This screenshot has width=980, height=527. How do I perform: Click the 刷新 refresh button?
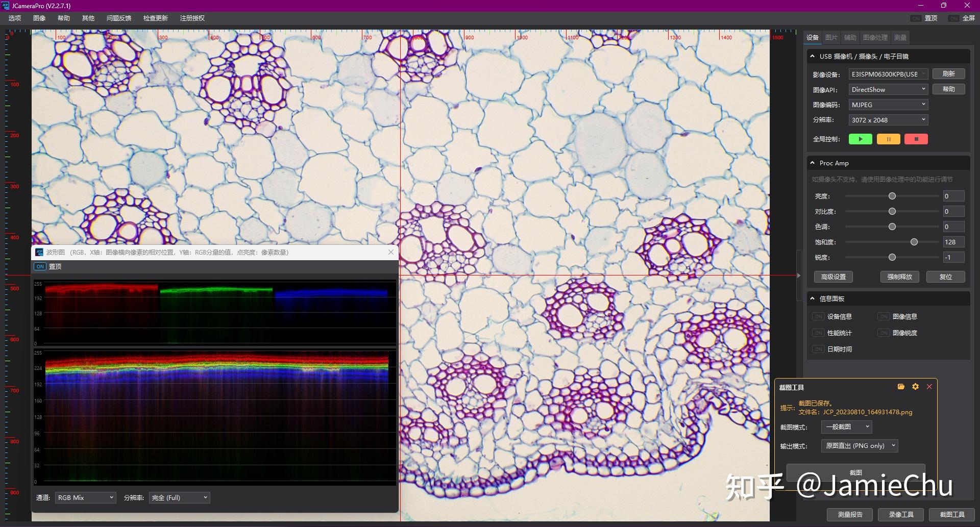pyautogui.click(x=949, y=74)
